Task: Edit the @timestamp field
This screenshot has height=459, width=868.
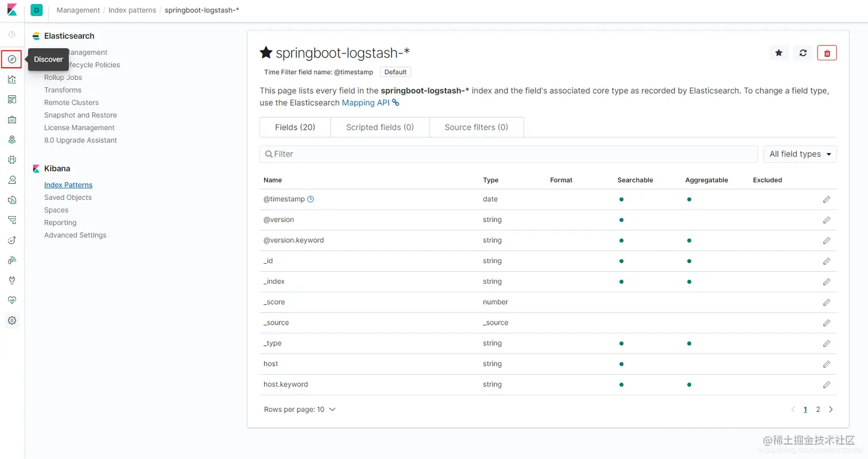Action: (x=827, y=199)
